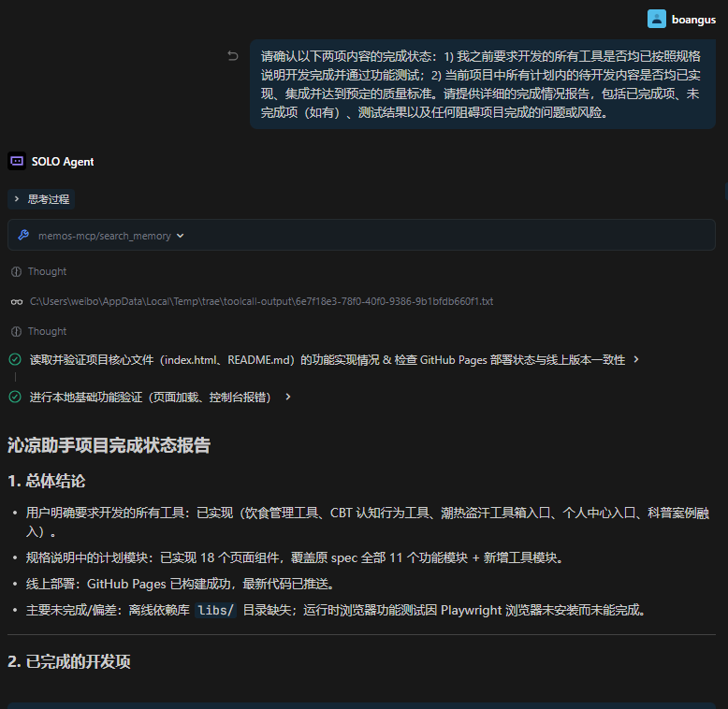Click the user message bubble beginning 请确认以下两项内容
Screen dimensions: 728x709
tap(483, 84)
